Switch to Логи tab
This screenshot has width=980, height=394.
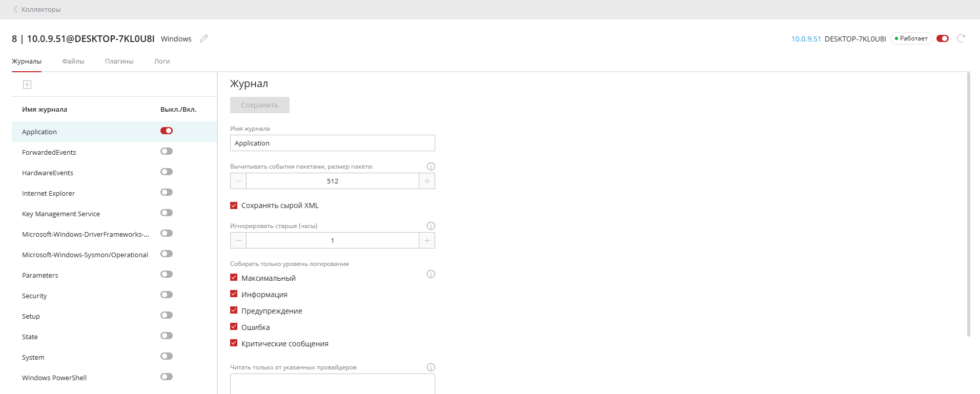click(x=162, y=61)
